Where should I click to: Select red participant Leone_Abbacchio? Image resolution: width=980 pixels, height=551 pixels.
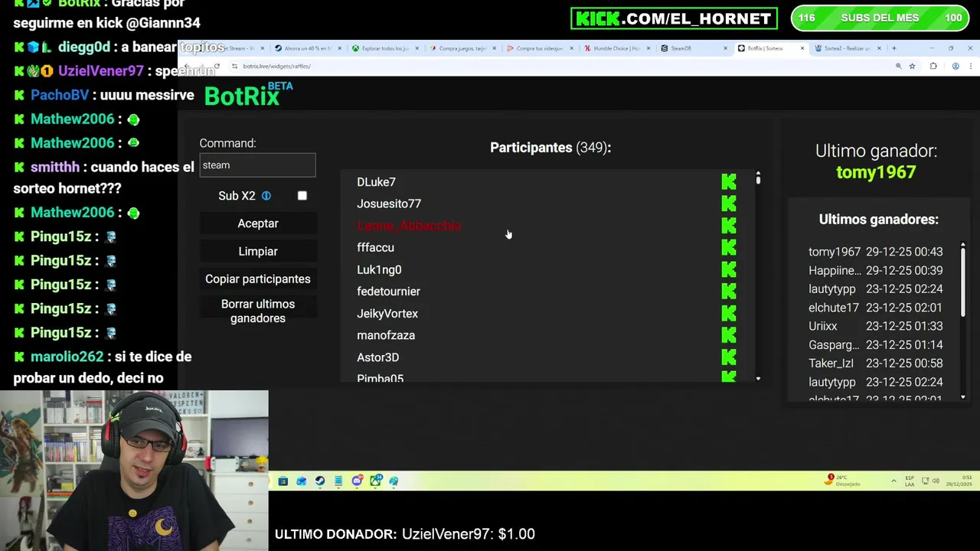click(409, 226)
